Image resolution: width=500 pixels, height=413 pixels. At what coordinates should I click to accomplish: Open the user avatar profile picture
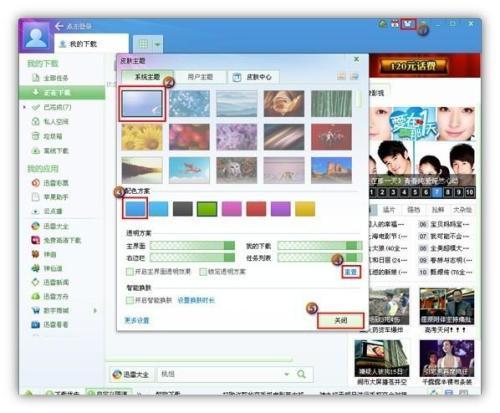(36, 36)
